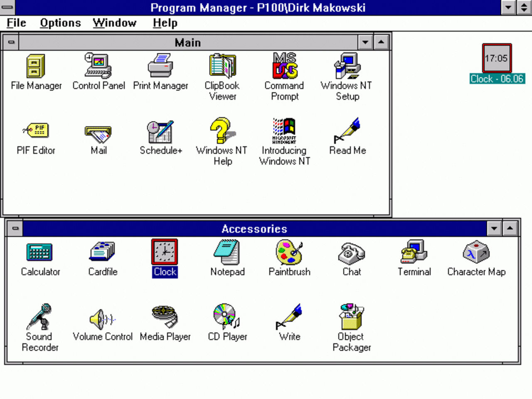
Task: Select Introducing Windows NT icon
Action: [x=284, y=131]
